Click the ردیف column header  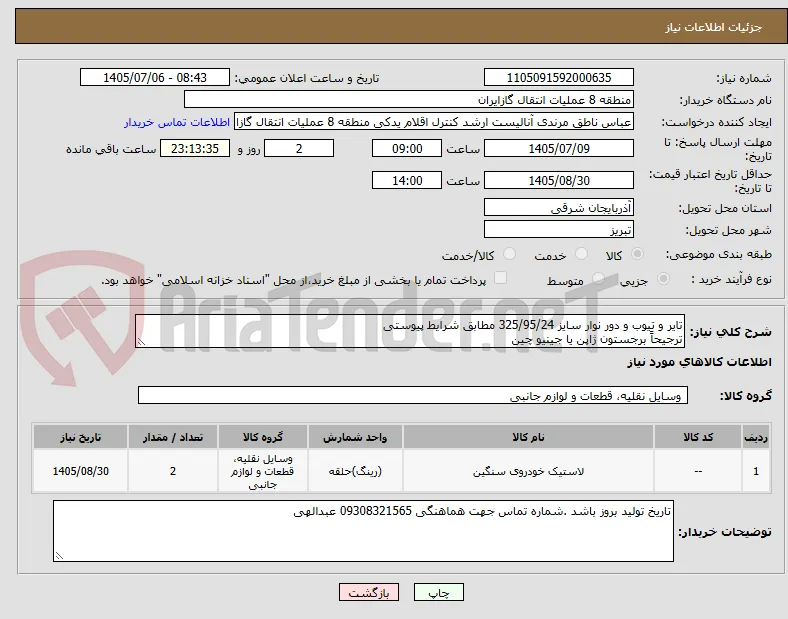coord(756,437)
